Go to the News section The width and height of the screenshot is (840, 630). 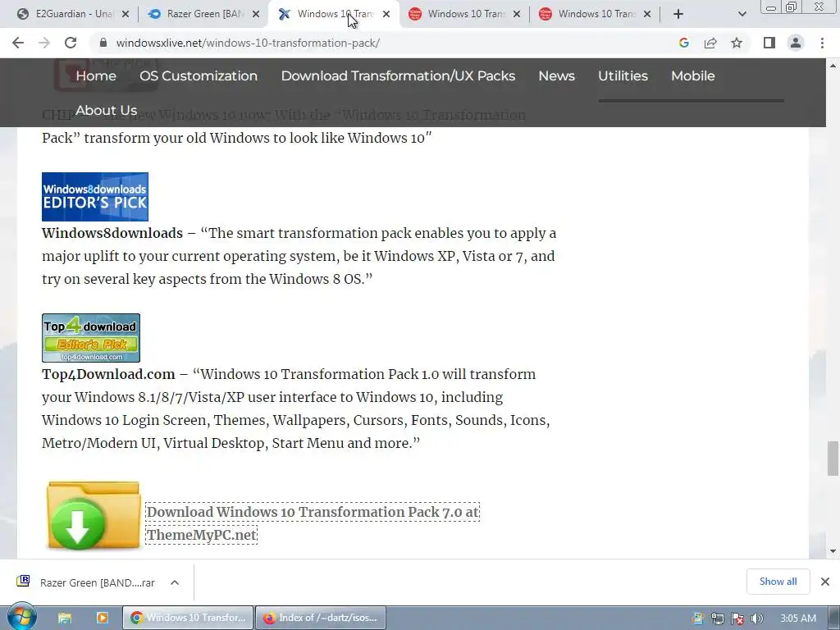(x=557, y=75)
